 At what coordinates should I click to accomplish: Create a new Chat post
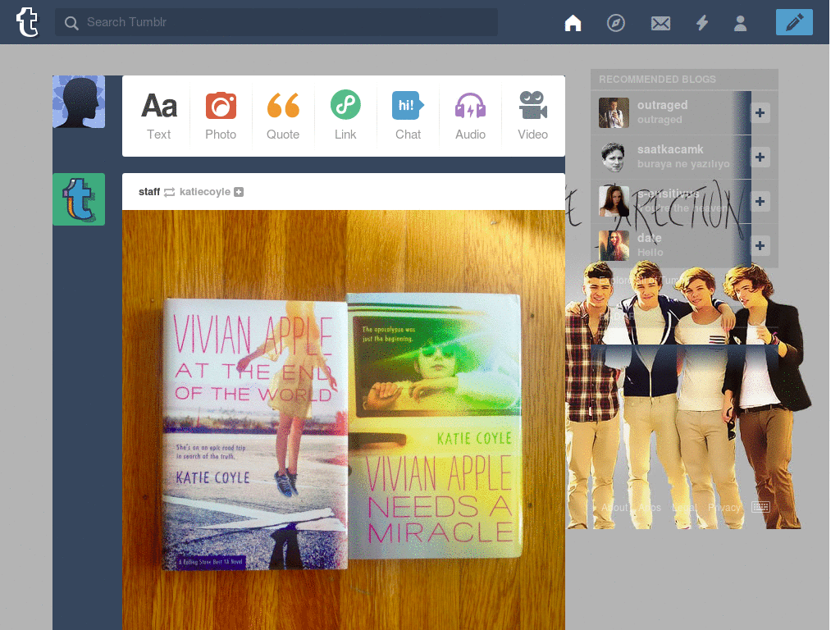pyautogui.click(x=408, y=116)
